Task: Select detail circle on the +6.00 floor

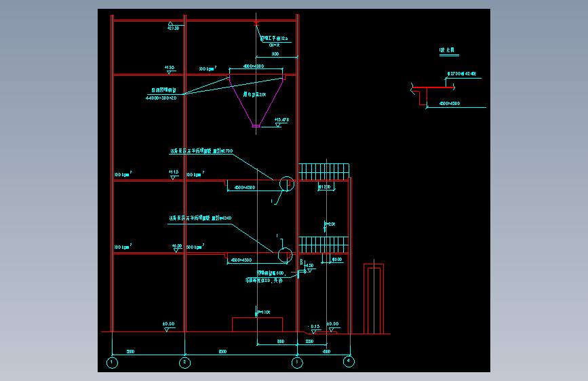Action: tap(286, 255)
